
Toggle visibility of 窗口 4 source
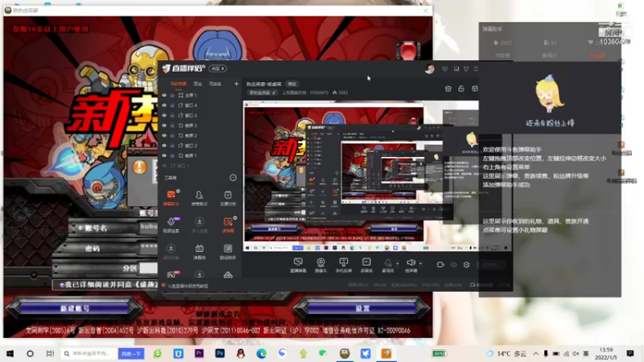pos(164,105)
